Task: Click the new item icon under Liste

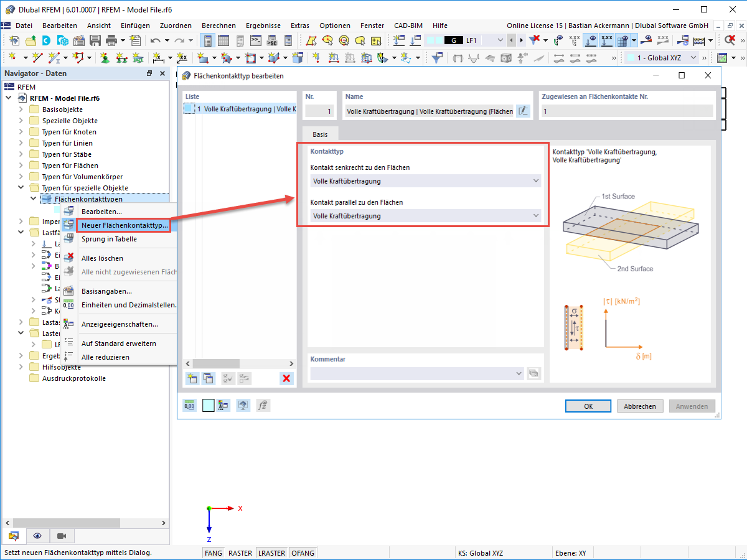Action: [192, 378]
